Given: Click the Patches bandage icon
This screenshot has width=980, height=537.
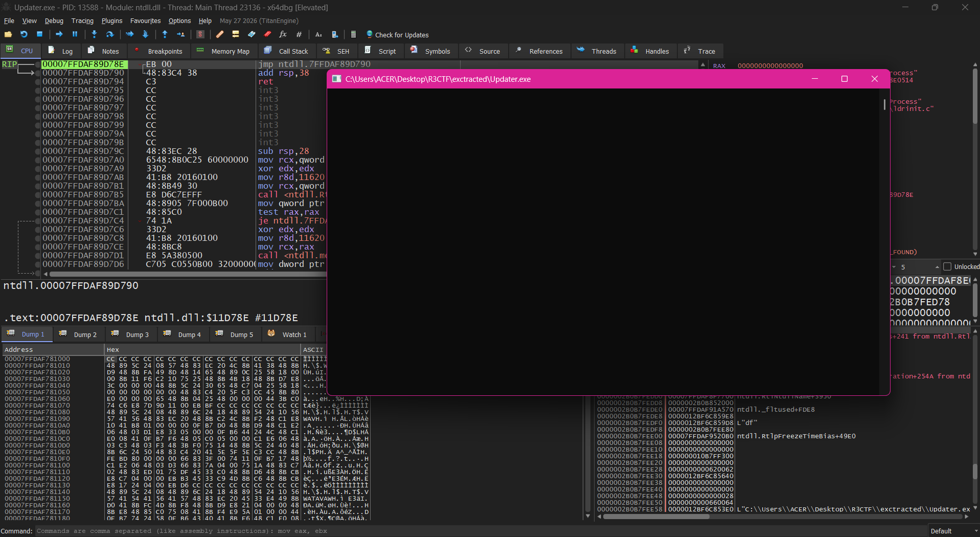Looking at the screenshot, I should click(x=220, y=34).
